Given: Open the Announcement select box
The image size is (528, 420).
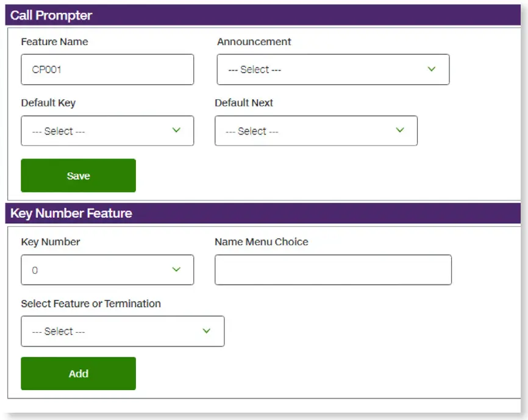Looking at the screenshot, I should [332, 69].
